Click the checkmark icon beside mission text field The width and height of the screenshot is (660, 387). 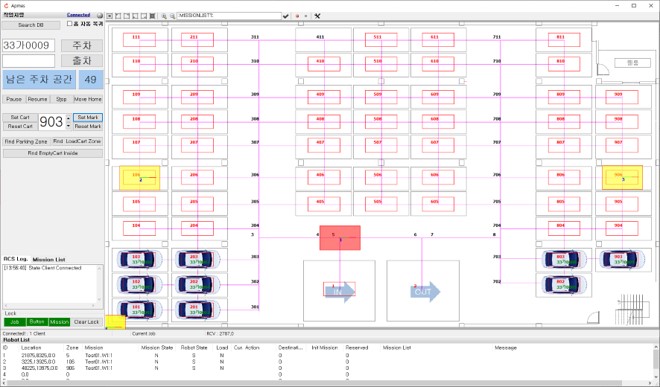point(286,16)
